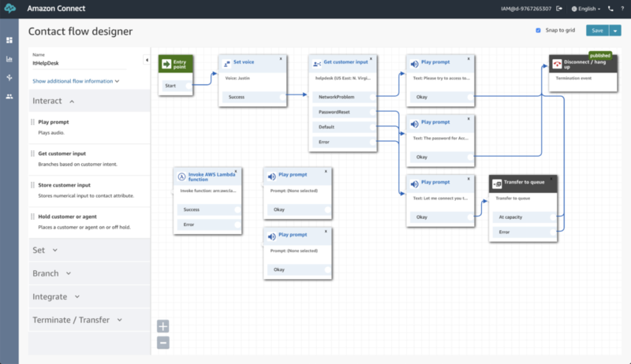Click the Start output connector on Entry point

(189, 86)
